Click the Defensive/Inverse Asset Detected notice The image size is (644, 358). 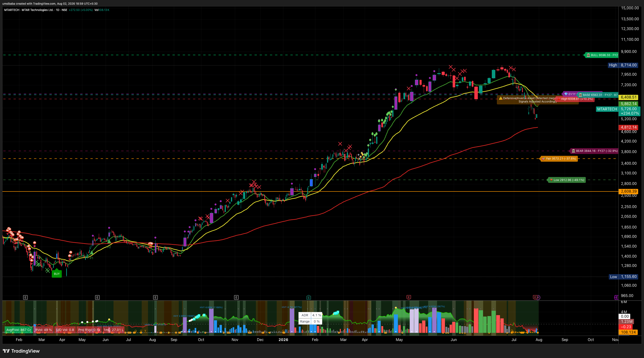tap(537, 100)
